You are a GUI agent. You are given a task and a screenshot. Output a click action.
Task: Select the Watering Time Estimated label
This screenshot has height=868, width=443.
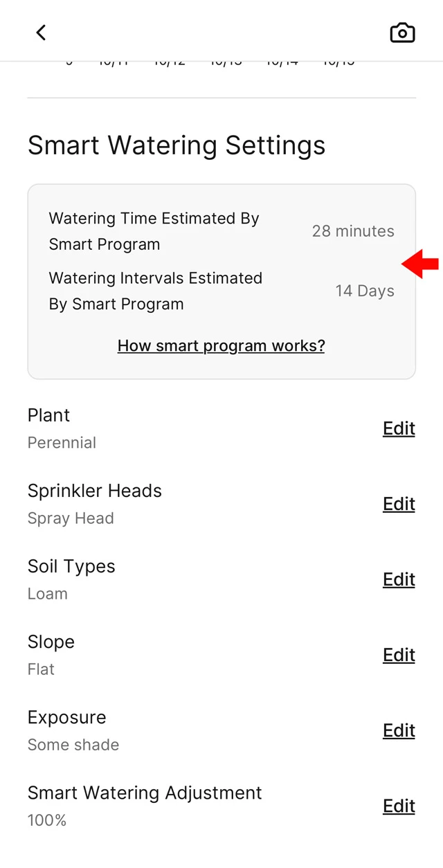(154, 231)
